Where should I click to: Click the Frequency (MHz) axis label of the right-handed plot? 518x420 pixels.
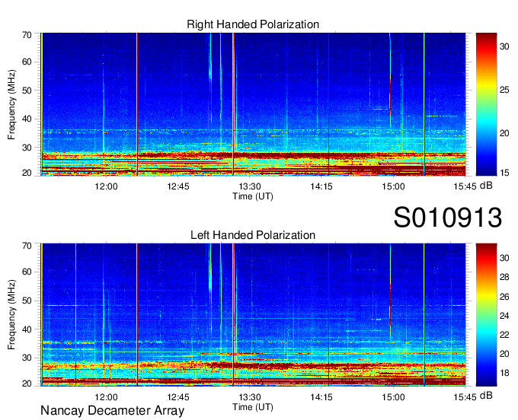click(11, 104)
